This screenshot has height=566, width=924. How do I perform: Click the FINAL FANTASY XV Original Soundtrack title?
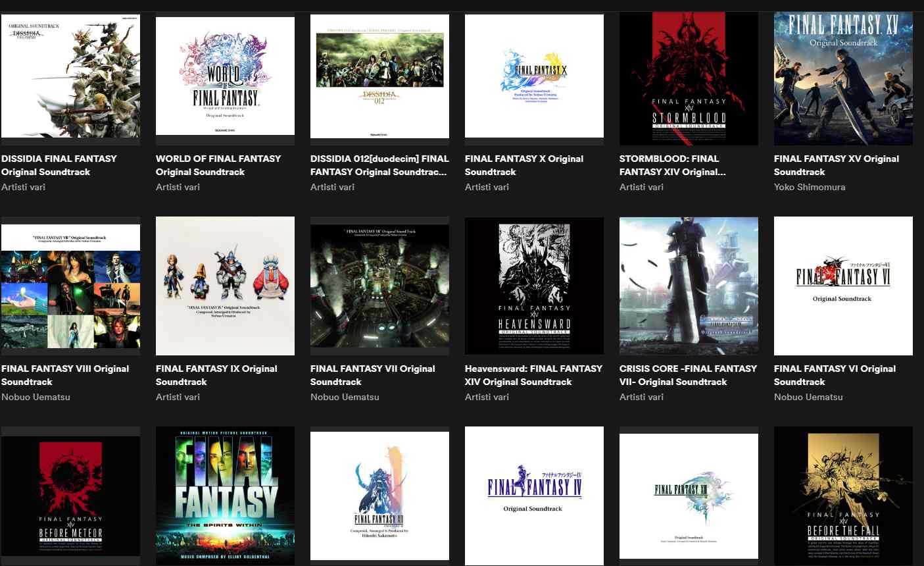click(836, 165)
